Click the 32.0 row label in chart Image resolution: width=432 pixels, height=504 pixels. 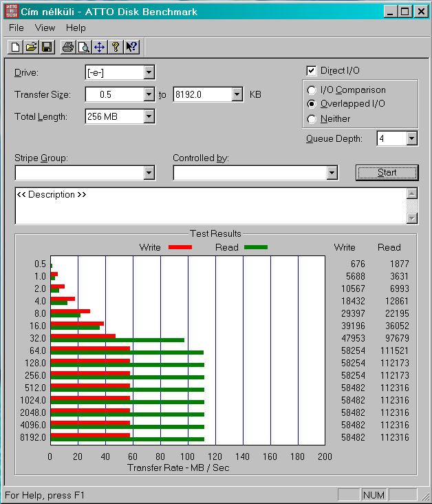(38, 339)
